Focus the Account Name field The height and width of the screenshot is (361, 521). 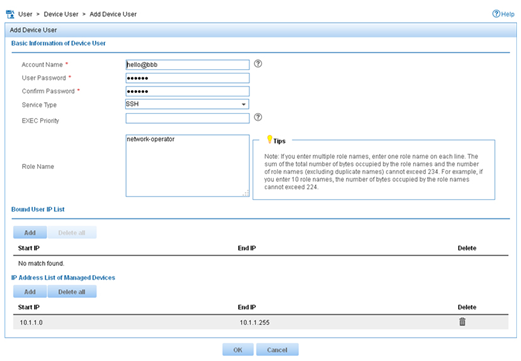[187, 65]
